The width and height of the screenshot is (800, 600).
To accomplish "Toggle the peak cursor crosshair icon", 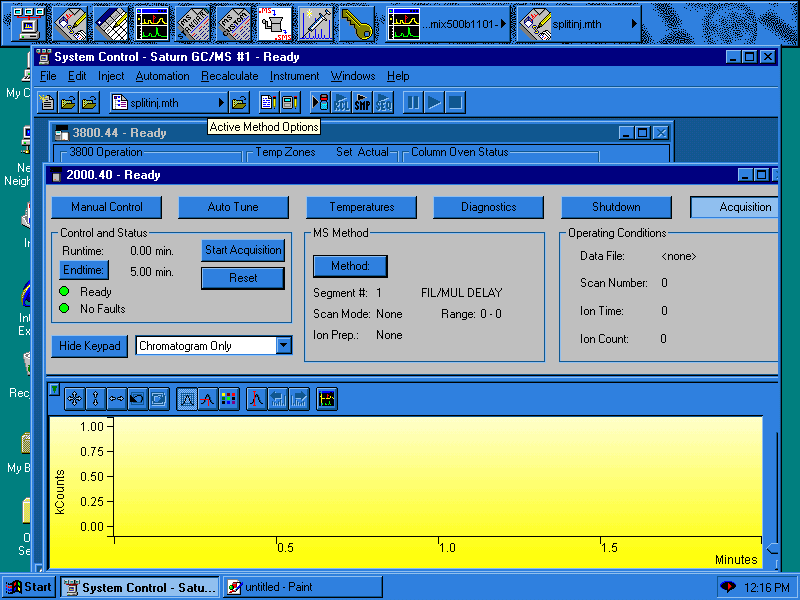I will pos(208,399).
